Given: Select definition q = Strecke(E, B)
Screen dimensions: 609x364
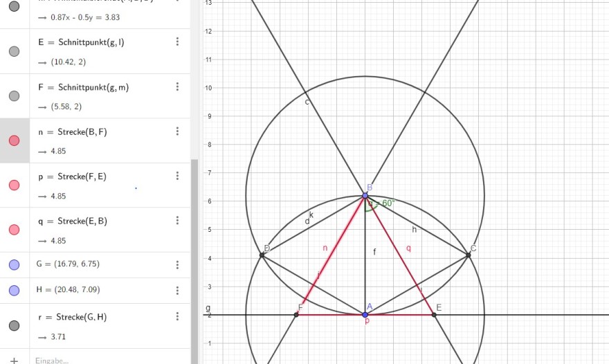Looking at the screenshot, I should tap(73, 221).
